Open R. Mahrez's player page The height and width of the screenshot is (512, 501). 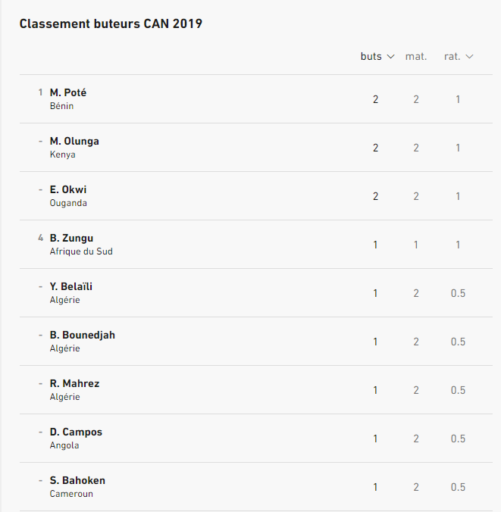74,384
